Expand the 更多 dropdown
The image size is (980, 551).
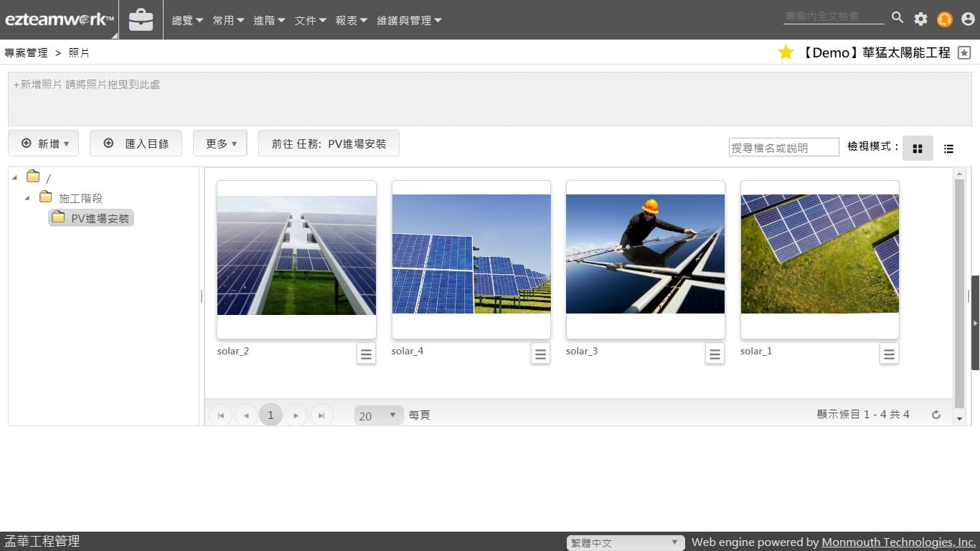220,143
